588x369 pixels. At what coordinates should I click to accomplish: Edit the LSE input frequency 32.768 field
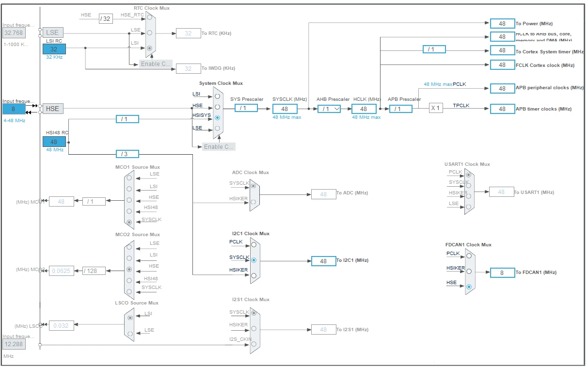(14, 32)
